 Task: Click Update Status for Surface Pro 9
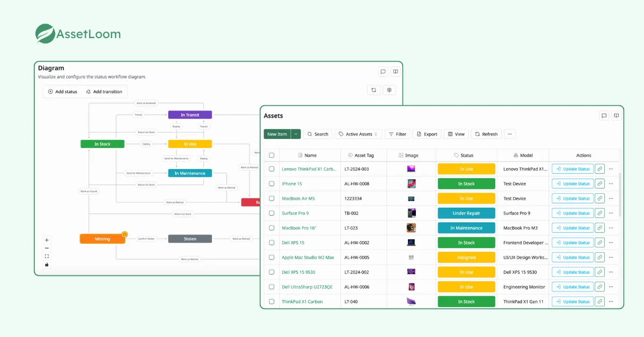(x=573, y=213)
